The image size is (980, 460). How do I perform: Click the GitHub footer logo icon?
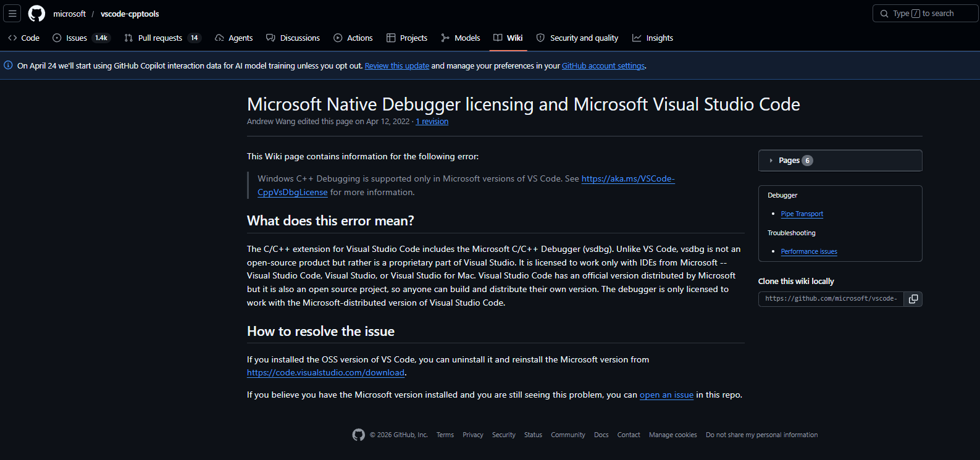pyautogui.click(x=358, y=435)
